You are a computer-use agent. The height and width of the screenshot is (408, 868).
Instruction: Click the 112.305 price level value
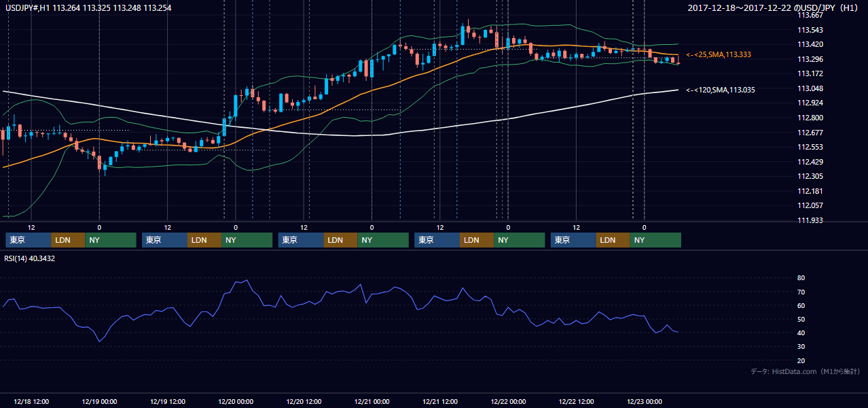[810, 176]
